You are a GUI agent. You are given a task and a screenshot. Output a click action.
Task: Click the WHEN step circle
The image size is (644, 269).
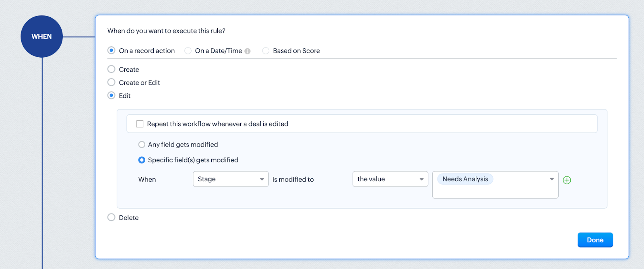click(41, 36)
